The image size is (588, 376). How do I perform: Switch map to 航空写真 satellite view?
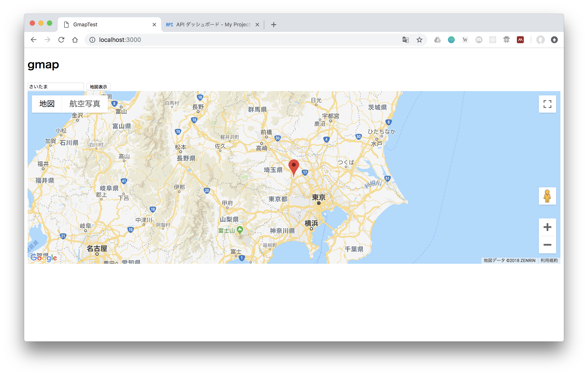point(85,104)
